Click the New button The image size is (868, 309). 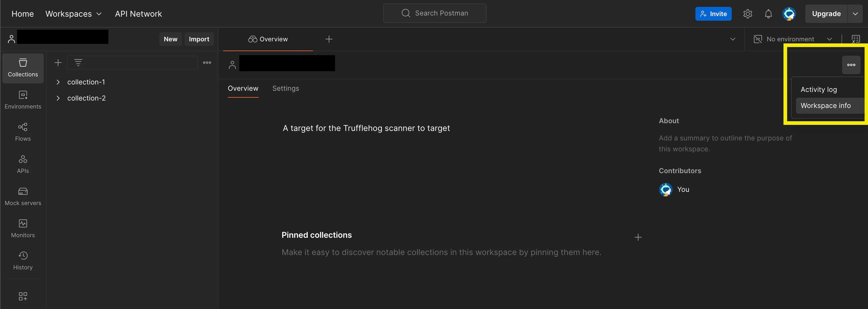171,39
